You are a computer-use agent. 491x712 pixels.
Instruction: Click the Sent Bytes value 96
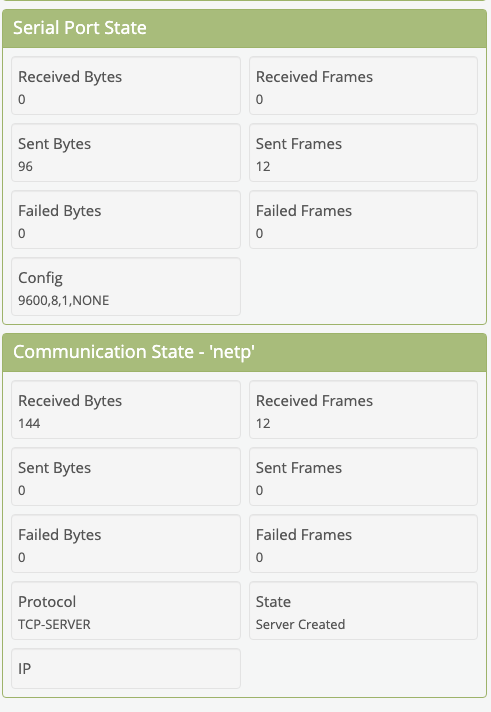click(25, 167)
